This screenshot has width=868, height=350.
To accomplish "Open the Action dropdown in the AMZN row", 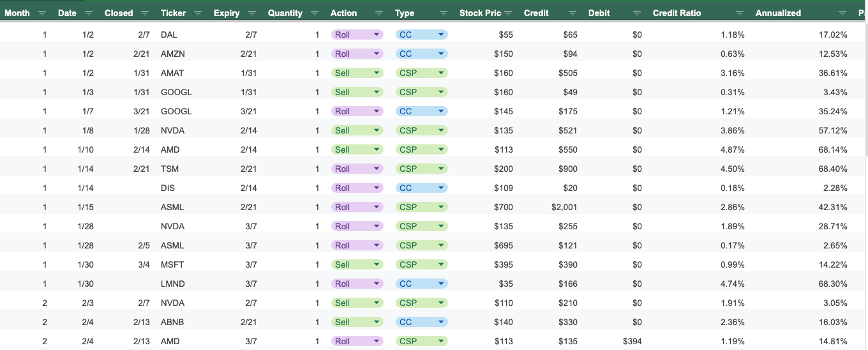I will (377, 54).
